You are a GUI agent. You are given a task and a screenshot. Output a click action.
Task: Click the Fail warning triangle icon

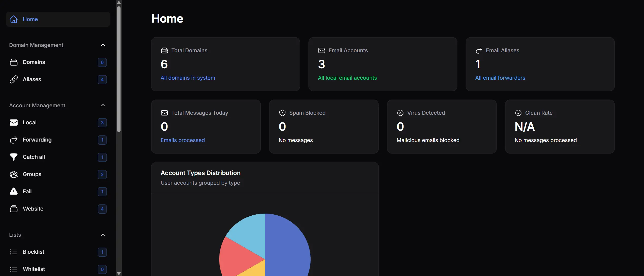tap(14, 191)
